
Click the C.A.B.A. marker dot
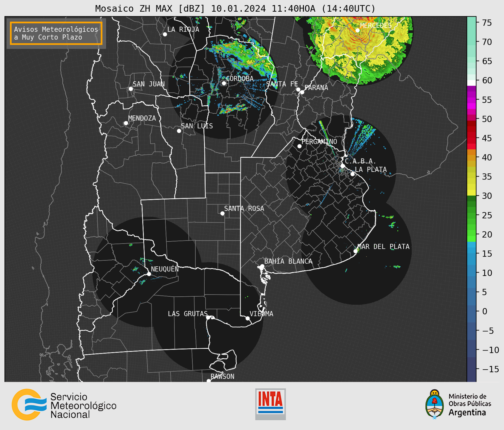tap(343, 166)
